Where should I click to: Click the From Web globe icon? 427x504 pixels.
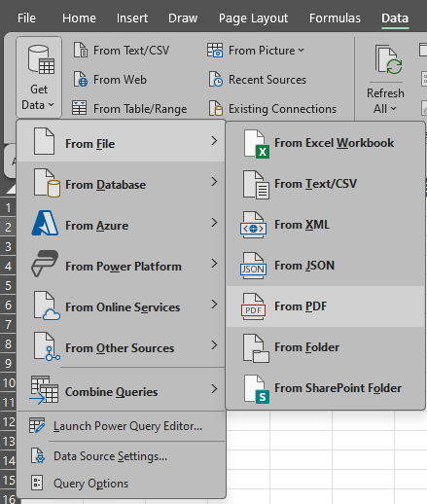(81, 80)
